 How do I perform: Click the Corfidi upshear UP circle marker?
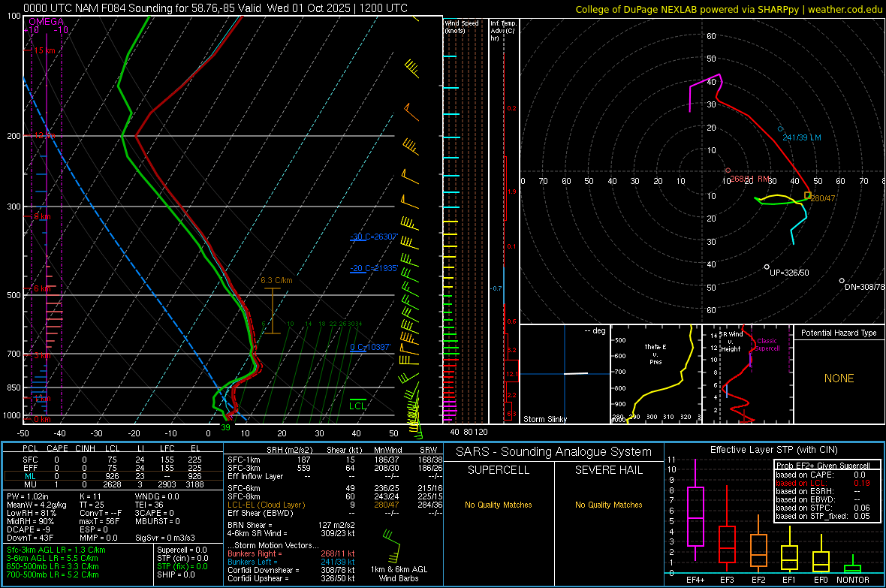pyautogui.click(x=767, y=267)
